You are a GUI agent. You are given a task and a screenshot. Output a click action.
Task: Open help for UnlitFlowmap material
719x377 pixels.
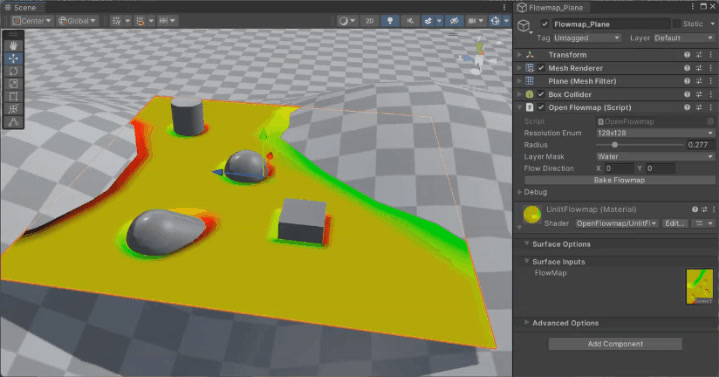click(695, 209)
